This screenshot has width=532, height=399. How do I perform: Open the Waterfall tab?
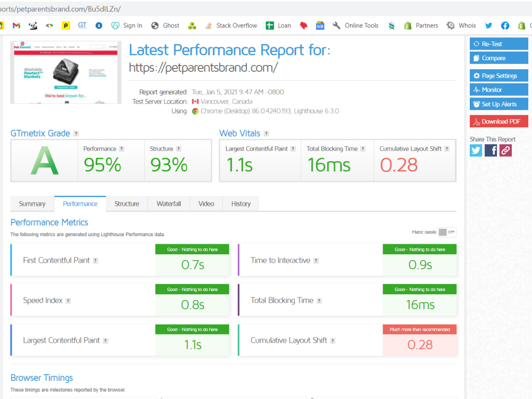coord(169,204)
